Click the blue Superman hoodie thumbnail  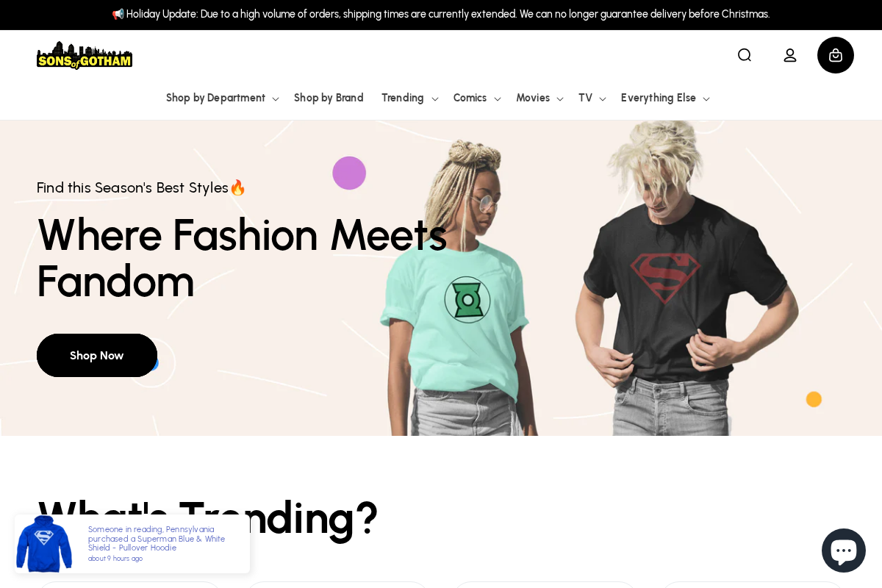[44, 544]
